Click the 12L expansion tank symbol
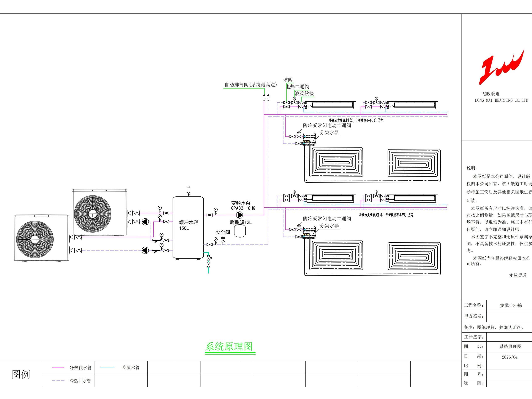 point(240,231)
